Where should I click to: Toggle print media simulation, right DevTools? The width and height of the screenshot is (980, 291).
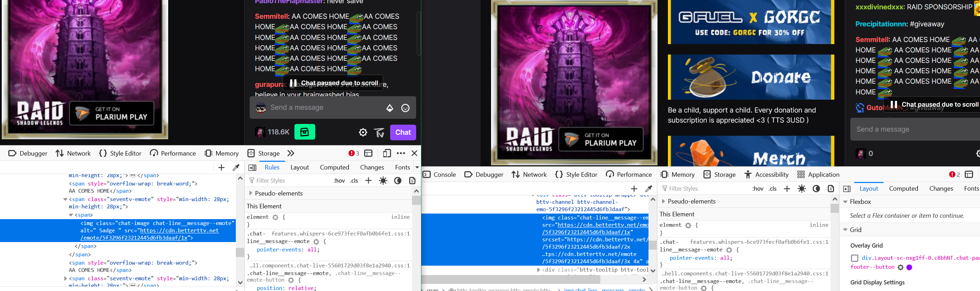(x=831, y=189)
